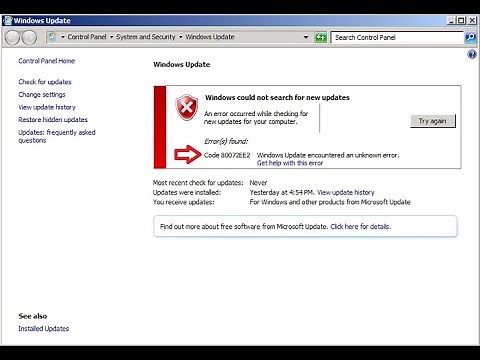The width and height of the screenshot is (480, 360).
Task: Select the Code 80072EE2 error text
Action: click(x=227, y=155)
